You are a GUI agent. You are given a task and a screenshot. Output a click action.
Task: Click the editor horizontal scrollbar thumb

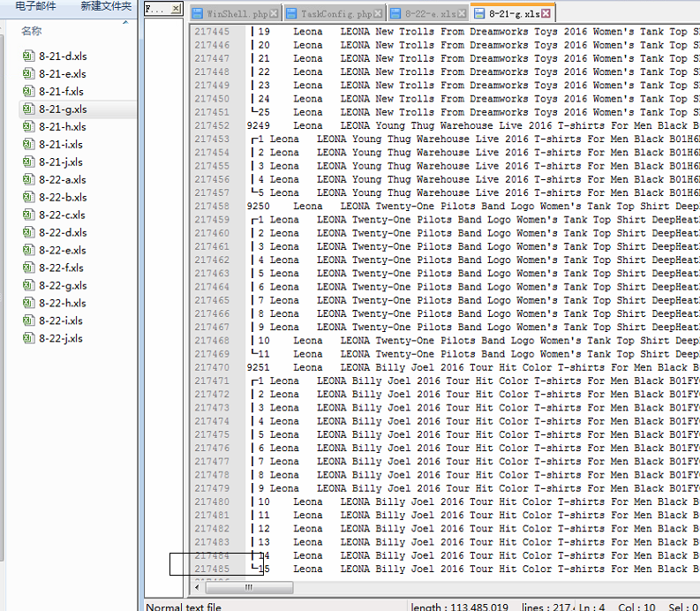click(x=249, y=587)
